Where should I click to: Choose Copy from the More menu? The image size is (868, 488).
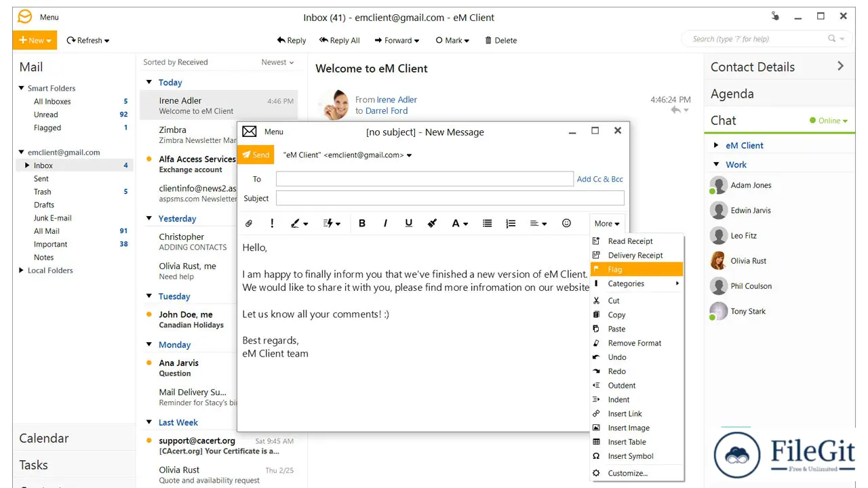click(x=637, y=315)
